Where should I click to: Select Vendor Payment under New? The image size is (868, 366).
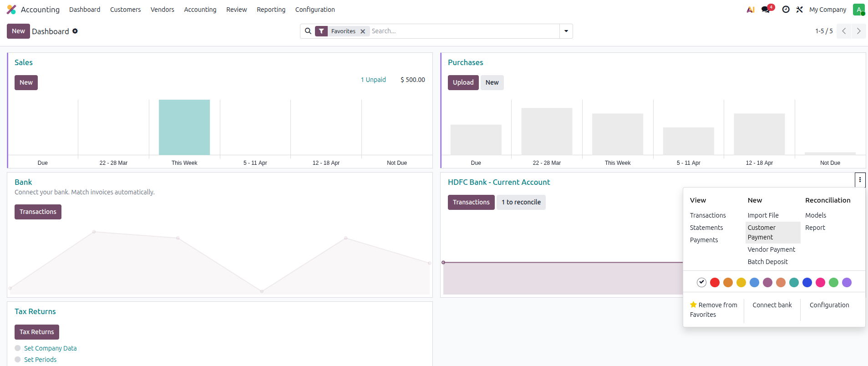coord(772,249)
